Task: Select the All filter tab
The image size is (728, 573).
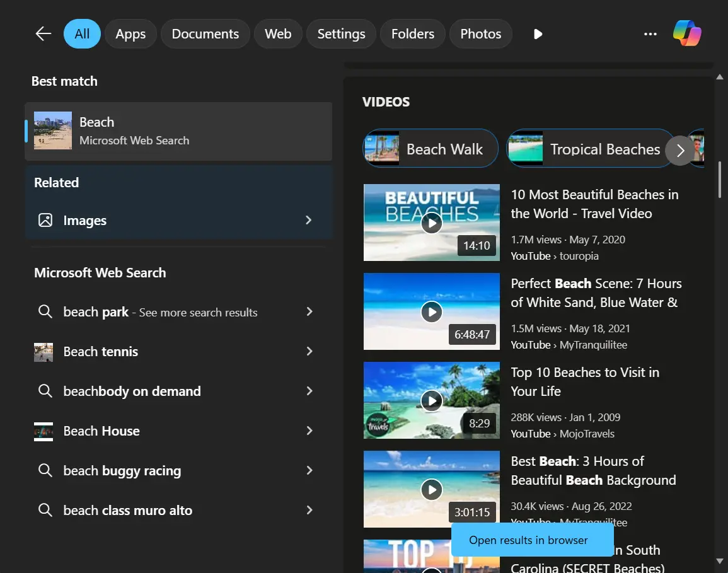Action: point(82,34)
